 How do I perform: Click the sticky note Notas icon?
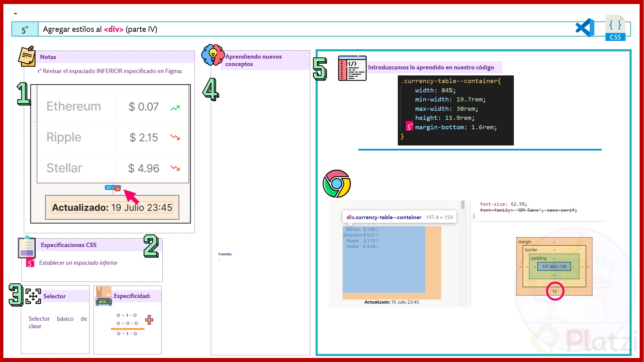click(27, 56)
